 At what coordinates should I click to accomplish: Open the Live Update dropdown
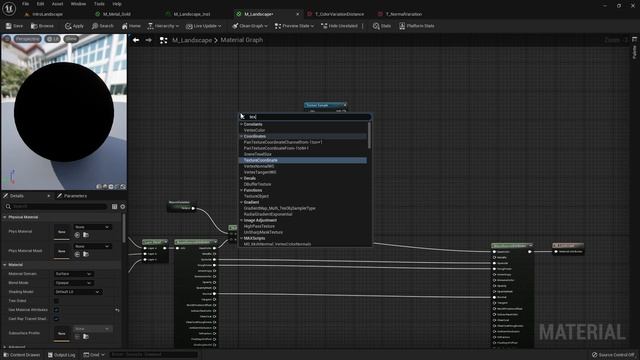(203, 26)
